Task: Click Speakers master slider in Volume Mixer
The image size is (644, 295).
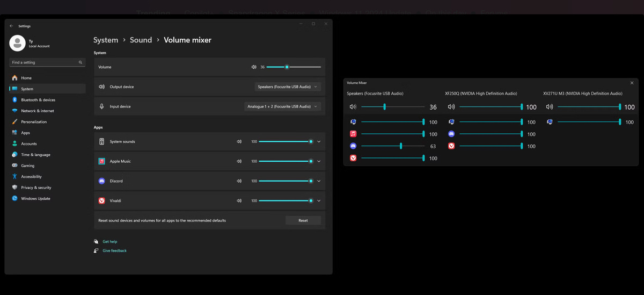Action: 393,107
